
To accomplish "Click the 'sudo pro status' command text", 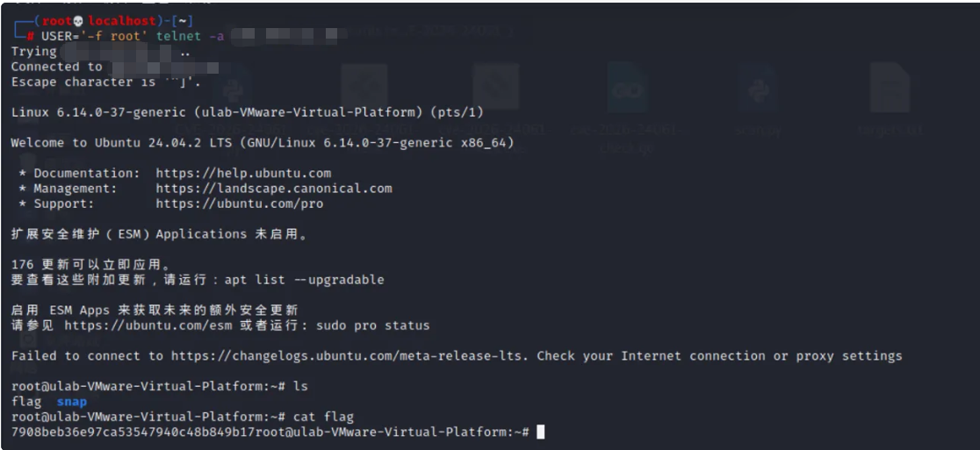I will 373,325.
